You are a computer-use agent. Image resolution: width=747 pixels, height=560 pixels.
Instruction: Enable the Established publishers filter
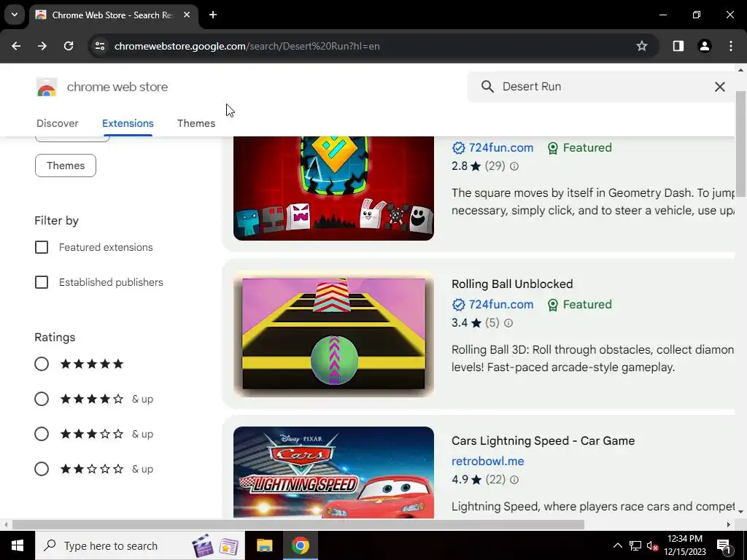(42, 282)
